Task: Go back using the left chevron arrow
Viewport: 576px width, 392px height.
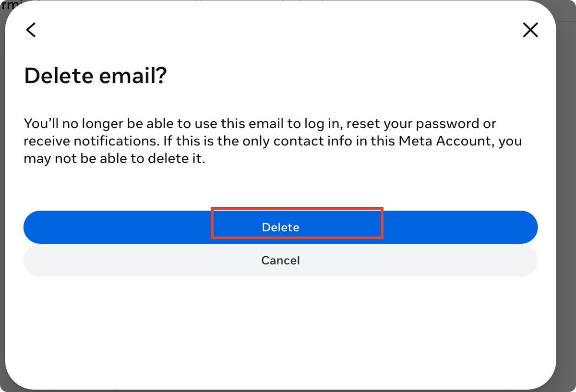Action: (x=31, y=30)
